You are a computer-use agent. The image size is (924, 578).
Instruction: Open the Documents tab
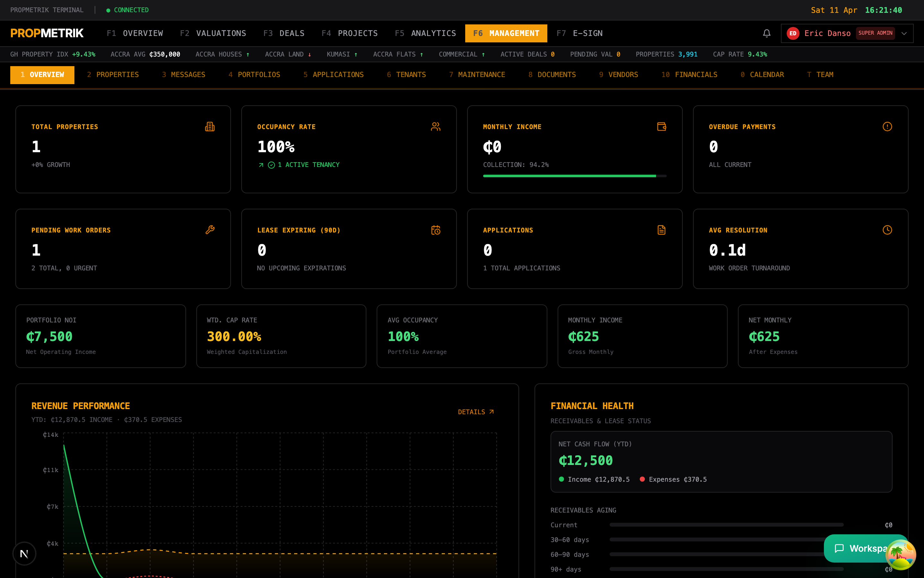(x=552, y=74)
